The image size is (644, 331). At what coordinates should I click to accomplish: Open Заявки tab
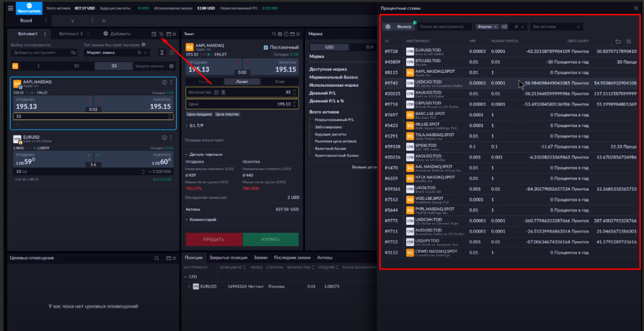pyautogui.click(x=261, y=258)
